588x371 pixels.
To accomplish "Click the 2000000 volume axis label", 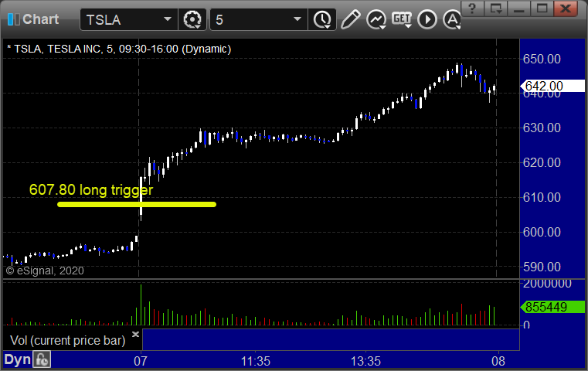I will 547,284.
